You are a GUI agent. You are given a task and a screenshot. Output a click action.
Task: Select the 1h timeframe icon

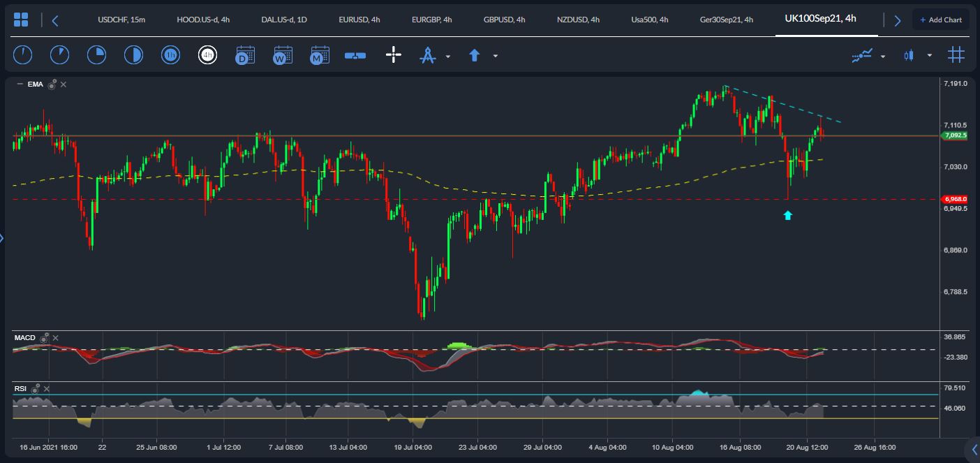coord(170,55)
